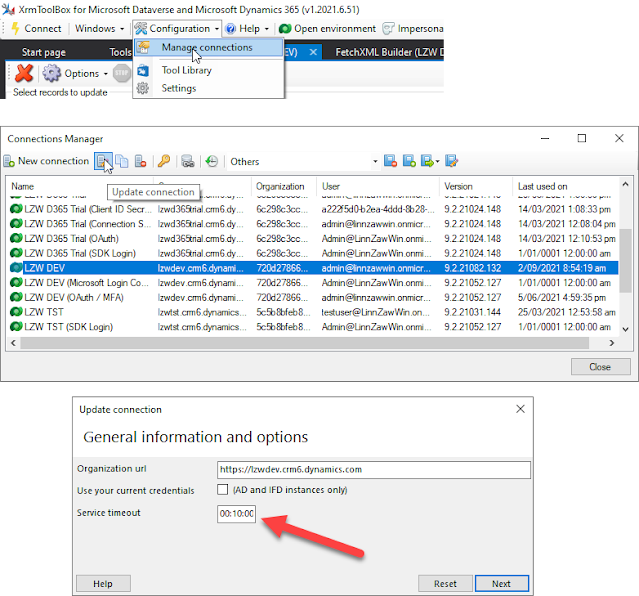The height and width of the screenshot is (596, 639).
Task: Select LZW D365 Trial (Client ID Secr... row
Action: click(313, 209)
